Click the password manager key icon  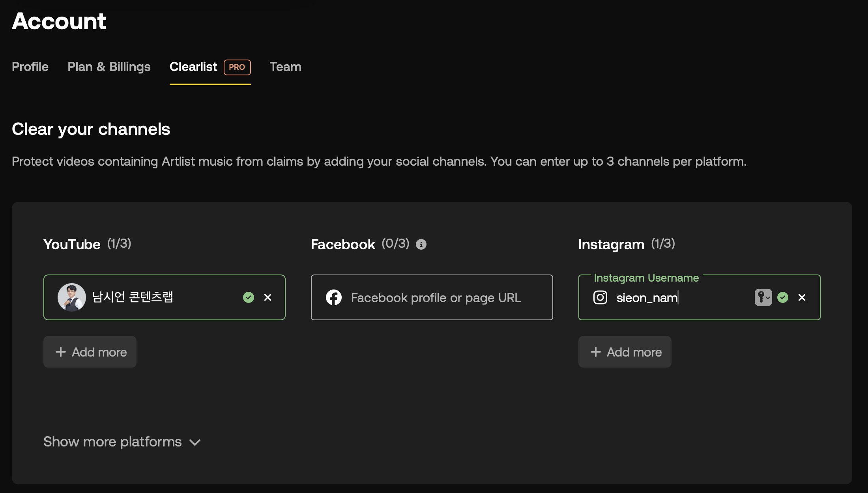pos(763,297)
